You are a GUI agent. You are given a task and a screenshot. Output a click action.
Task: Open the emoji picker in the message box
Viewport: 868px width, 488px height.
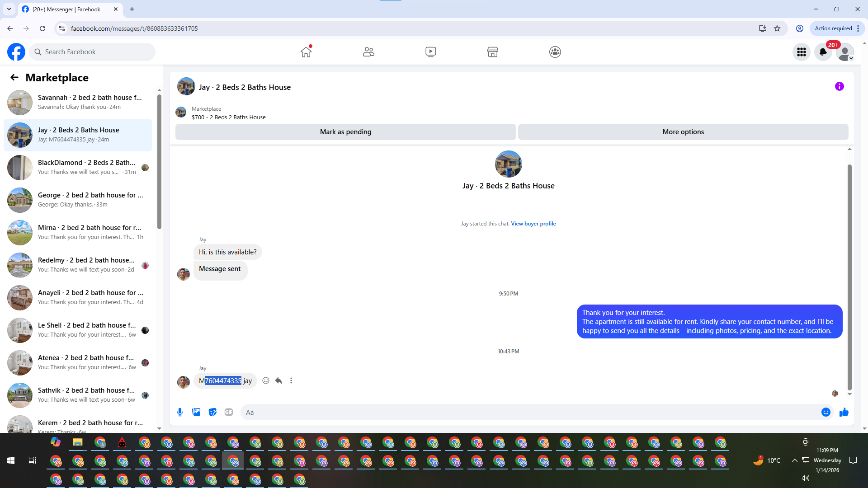pyautogui.click(x=826, y=412)
